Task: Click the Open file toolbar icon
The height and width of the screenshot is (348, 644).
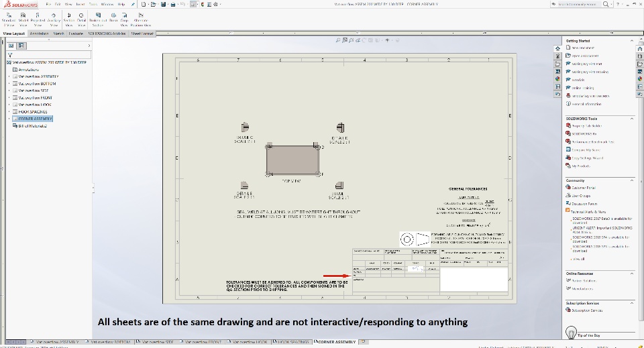Action: pyautogui.click(x=153, y=4)
